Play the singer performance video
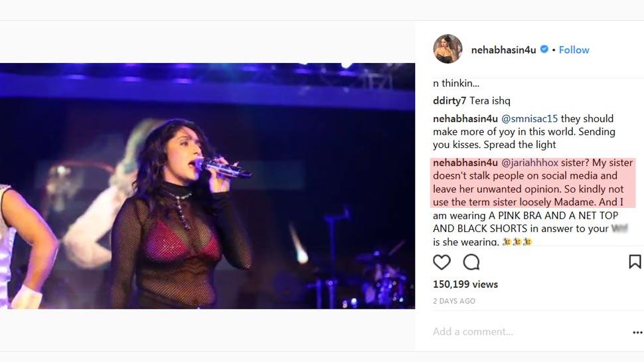Screen dimensions: 644x362 (207, 186)
